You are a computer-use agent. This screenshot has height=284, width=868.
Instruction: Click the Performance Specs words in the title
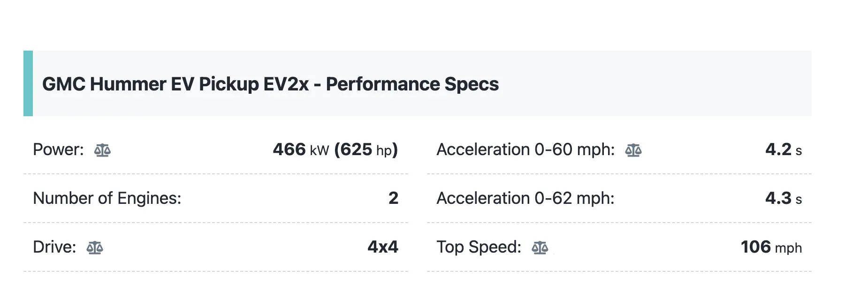[x=412, y=84]
